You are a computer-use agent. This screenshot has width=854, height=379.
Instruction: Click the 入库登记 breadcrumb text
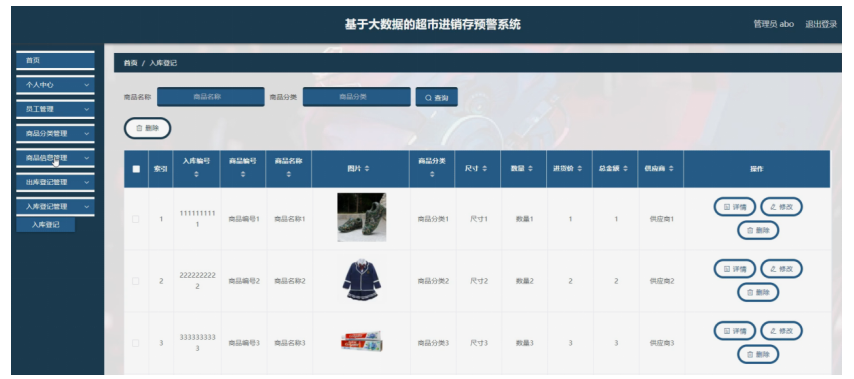pyautogui.click(x=163, y=63)
